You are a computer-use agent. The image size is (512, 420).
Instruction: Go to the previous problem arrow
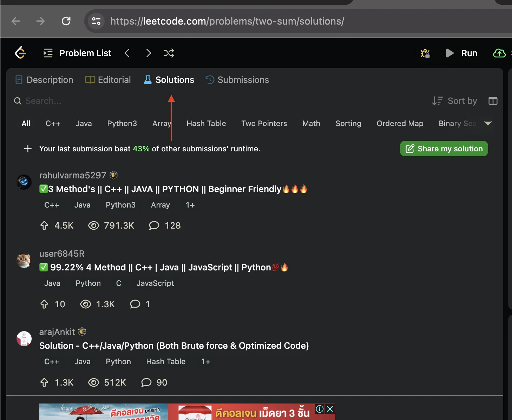[127, 53]
